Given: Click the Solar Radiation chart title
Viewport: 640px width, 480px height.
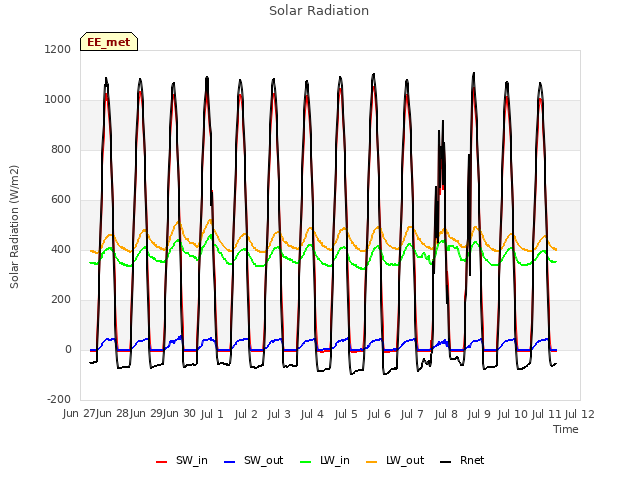Looking at the screenshot, I should click(319, 11).
